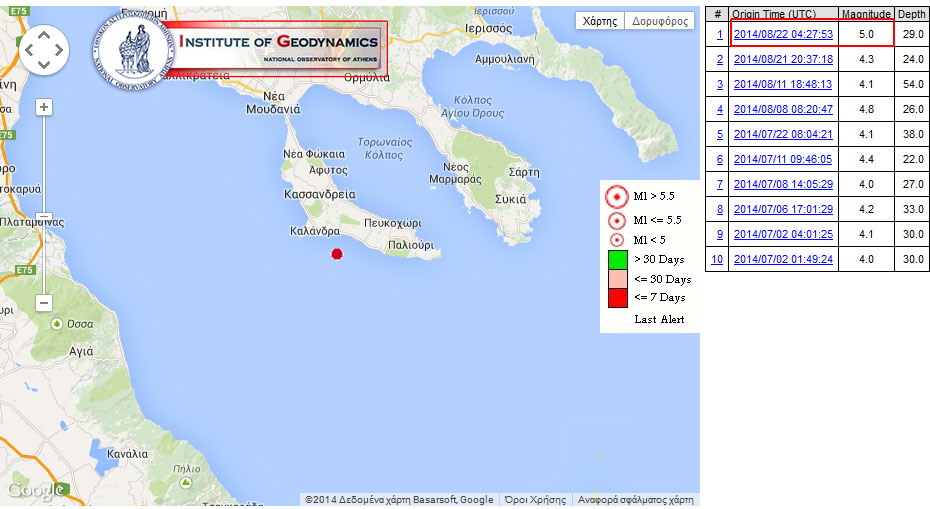The width and height of the screenshot is (930, 509).
Task: Click the 2014/07/02 04:01:25 event link
Action: 783,234
